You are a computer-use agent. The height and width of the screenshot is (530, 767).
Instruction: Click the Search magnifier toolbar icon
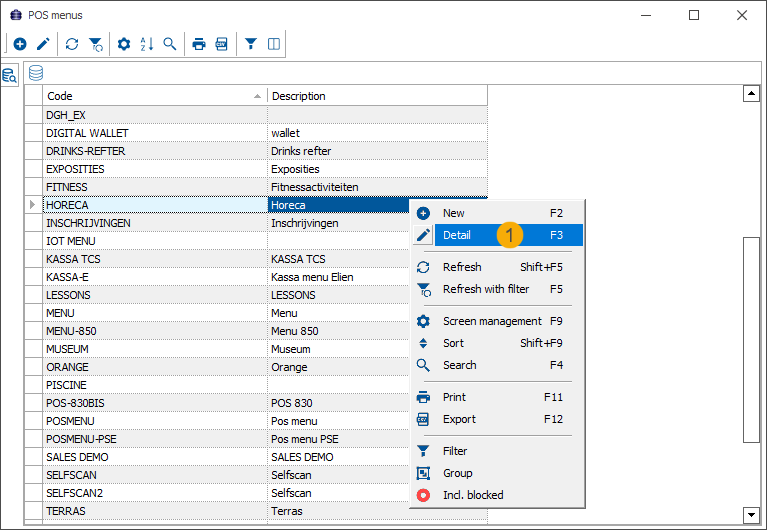coord(170,44)
